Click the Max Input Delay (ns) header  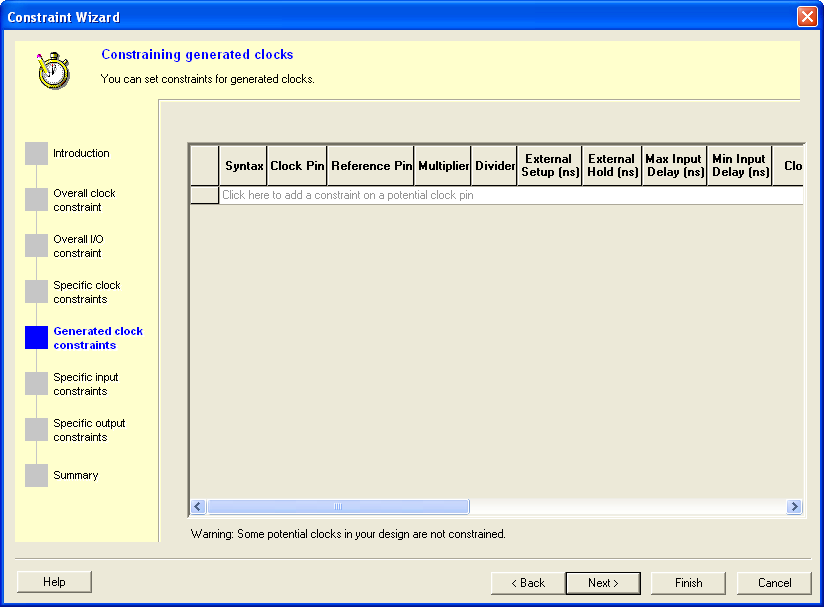click(675, 166)
